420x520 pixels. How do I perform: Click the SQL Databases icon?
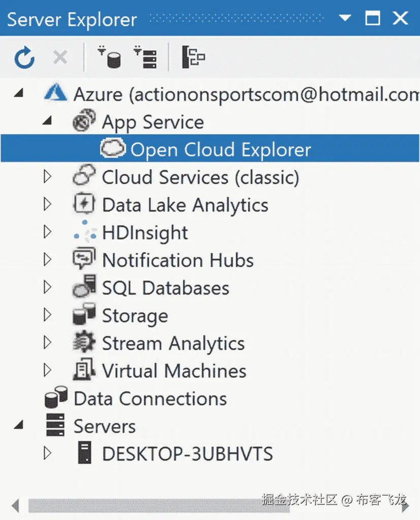[84, 286]
